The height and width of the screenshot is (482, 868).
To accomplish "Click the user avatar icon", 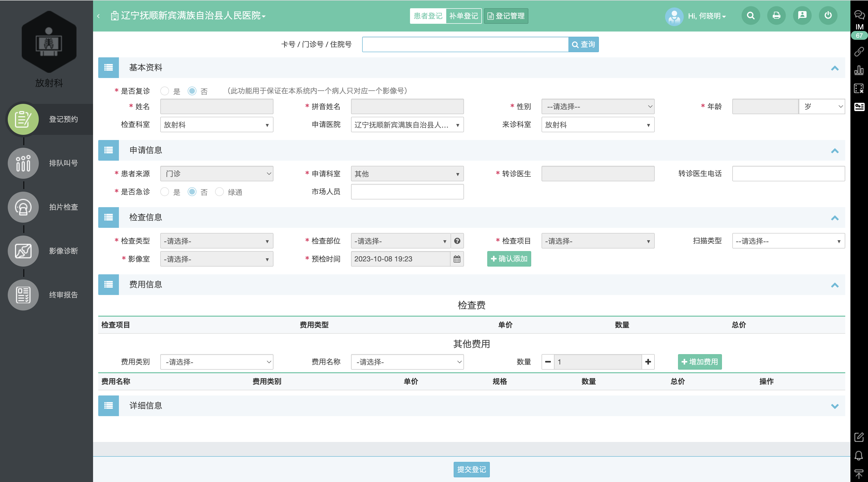I will click(x=674, y=16).
